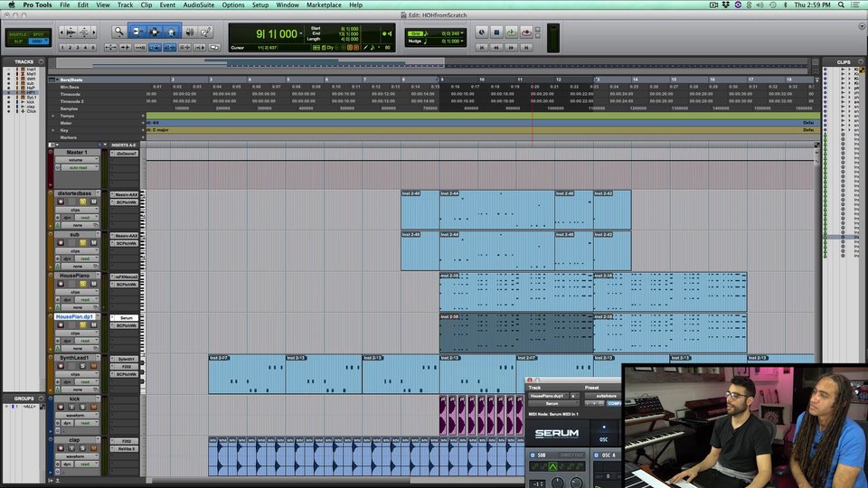Screen dimensions: 868x488
Task: Click the Return to Zero transport button
Action: pos(482,48)
